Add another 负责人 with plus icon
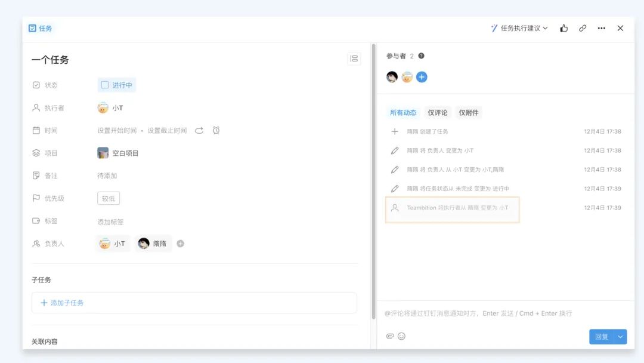 [180, 244]
